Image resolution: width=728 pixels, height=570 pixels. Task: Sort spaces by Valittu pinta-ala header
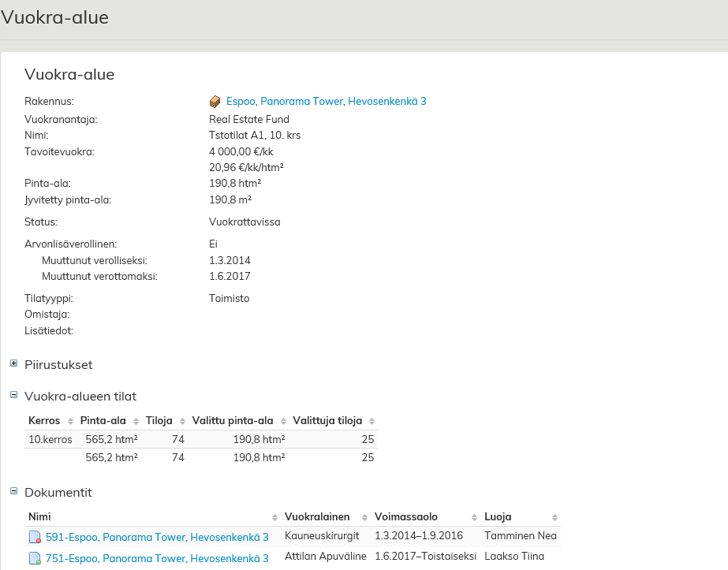click(x=233, y=421)
